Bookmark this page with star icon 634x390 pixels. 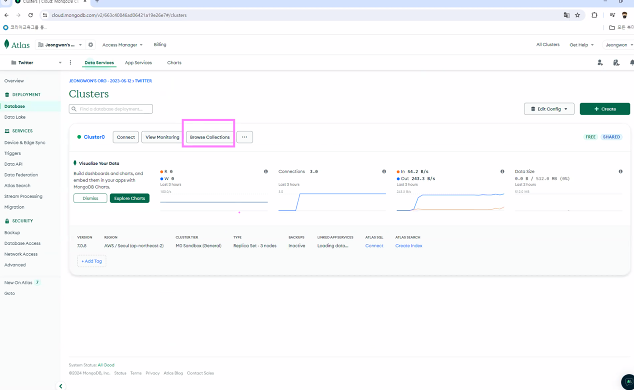click(577, 15)
